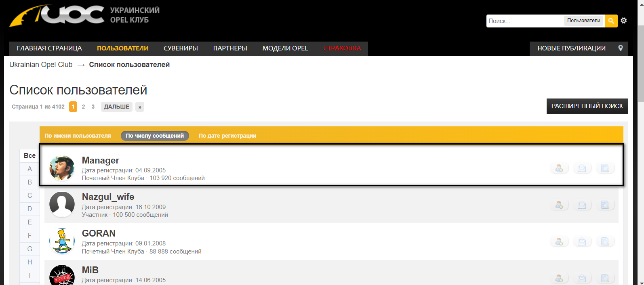The height and width of the screenshot is (285, 644).
Task: Open GORAN's profile by name
Action: tap(99, 233)
